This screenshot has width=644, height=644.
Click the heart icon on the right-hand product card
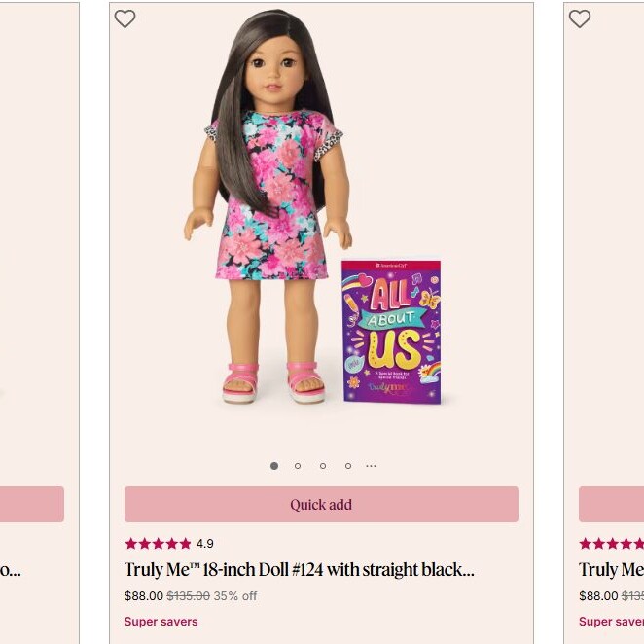tap(580, 18)
